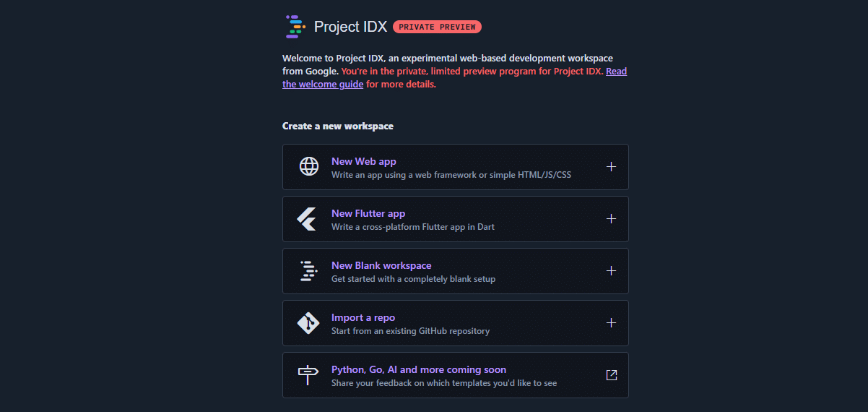The image size is (868, 412).
Task: Click the Flutter logo icon
Action: point(308,219)
